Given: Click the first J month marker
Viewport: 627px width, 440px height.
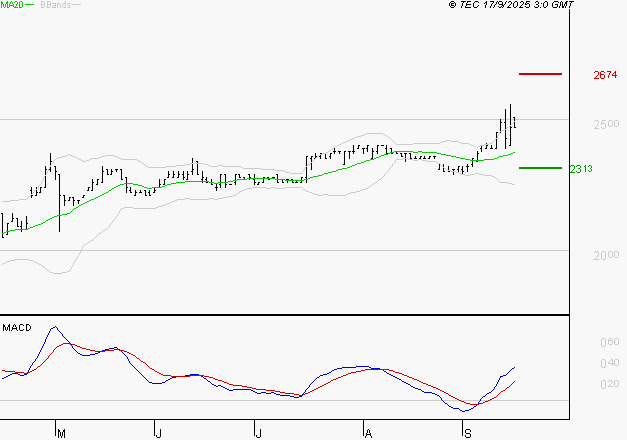Looking at the screenshot, I should pyautogui.click(x=158, y=433).
